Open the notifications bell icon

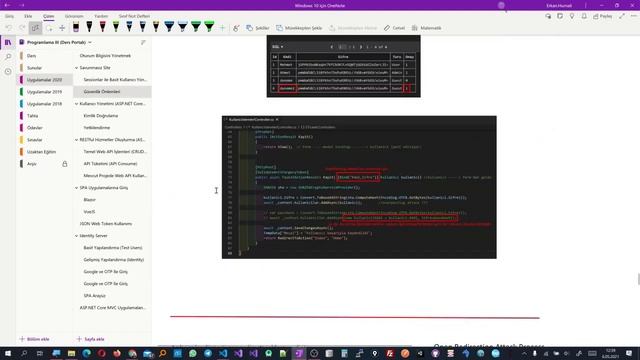[584, 16]
